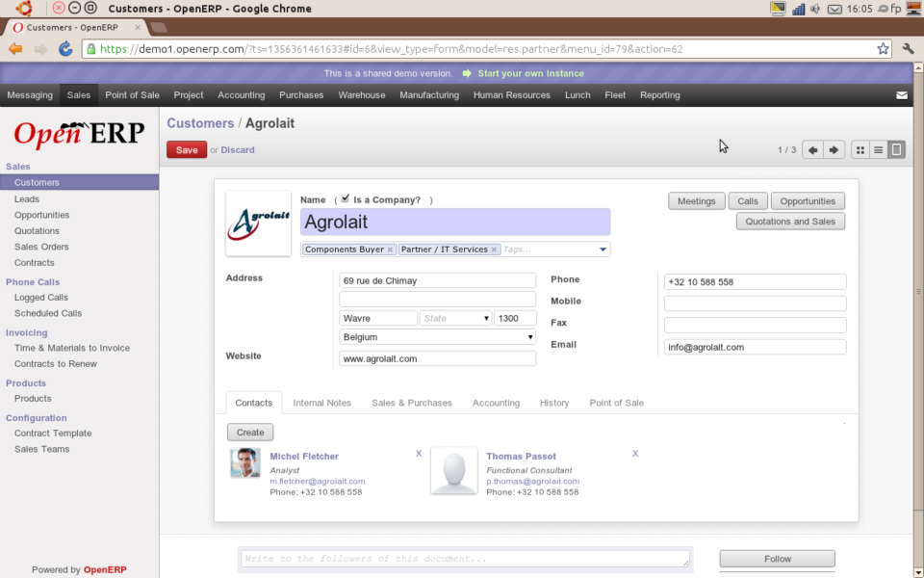Click the empty Mobile input field
Screen dimensions: 924x578
755,303
